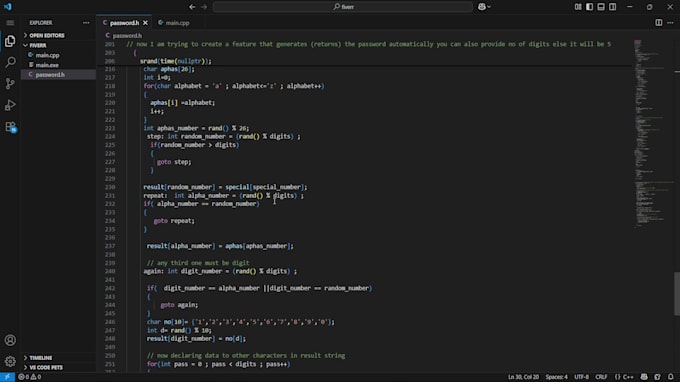Open the Copilot chat icon
The image size is (680, 382).
481,7
